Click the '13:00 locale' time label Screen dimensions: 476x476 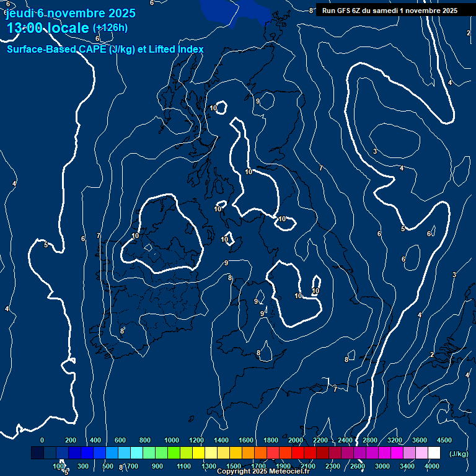tap(48, 28)
